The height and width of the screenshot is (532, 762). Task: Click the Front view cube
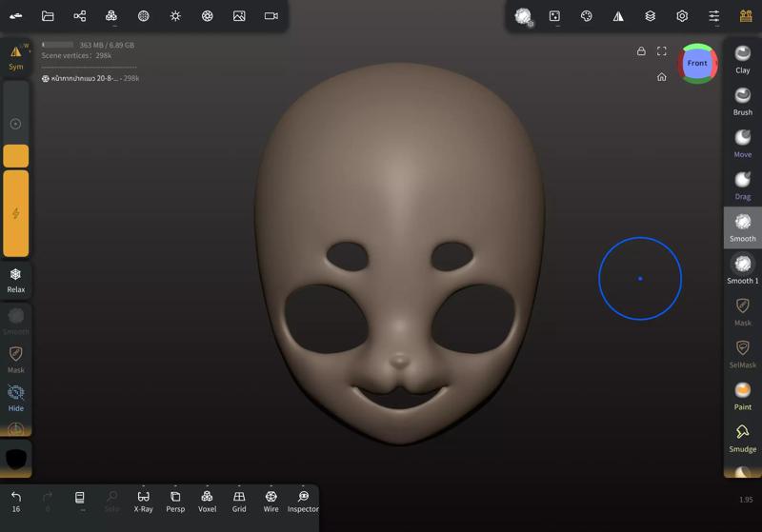(x=697, y=64)
